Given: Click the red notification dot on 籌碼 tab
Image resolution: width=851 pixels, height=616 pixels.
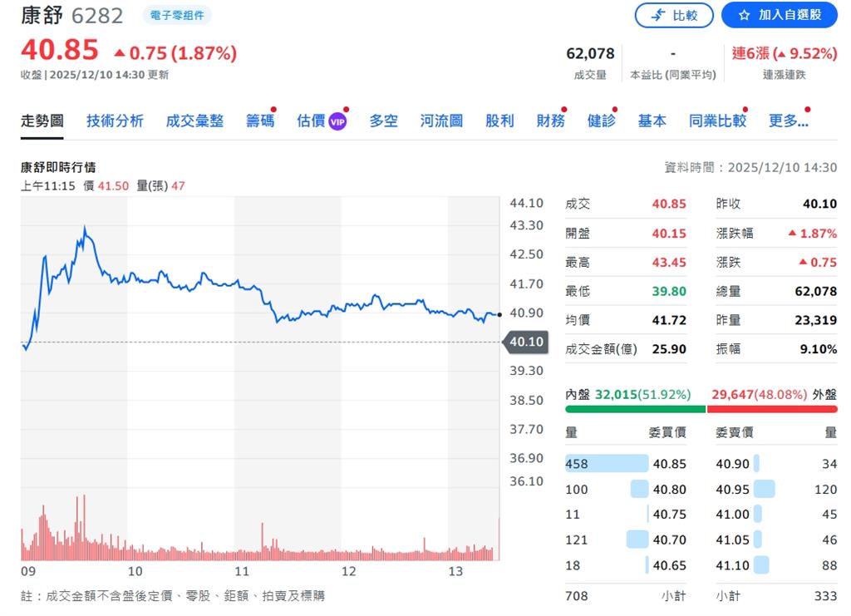Looking at the screenshot, I should [x=273, y=107].
